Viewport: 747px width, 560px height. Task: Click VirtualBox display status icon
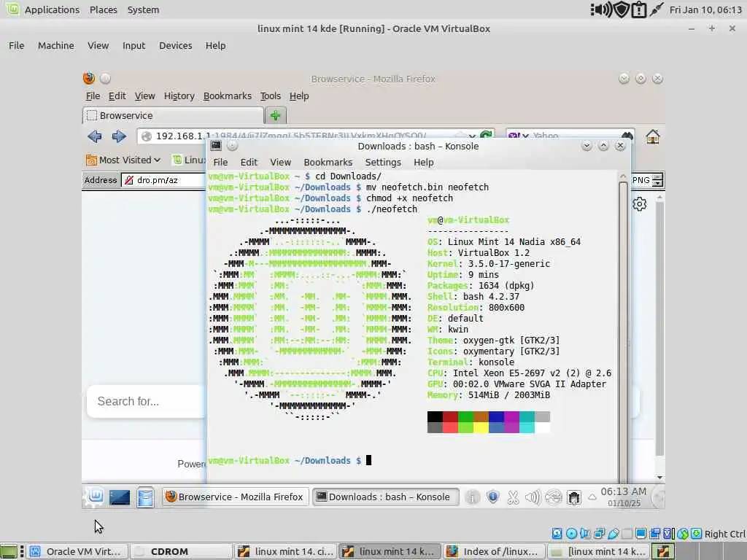point(640,534)
